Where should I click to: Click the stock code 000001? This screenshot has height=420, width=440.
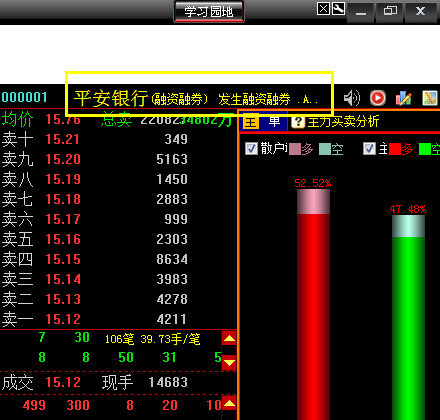click(x=25, y=97)
